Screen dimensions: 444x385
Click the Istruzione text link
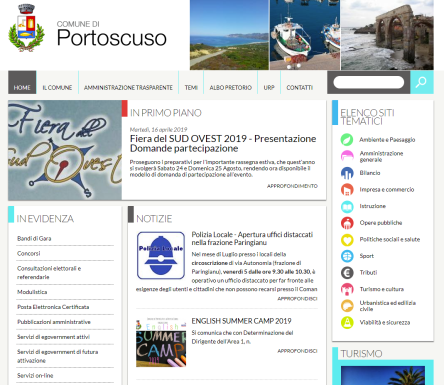pos(373,206)
